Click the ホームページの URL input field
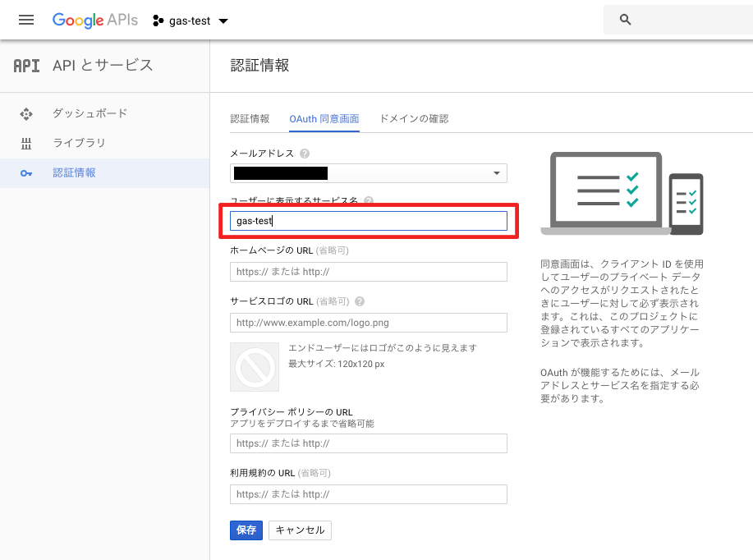 [x=368, y=271]
